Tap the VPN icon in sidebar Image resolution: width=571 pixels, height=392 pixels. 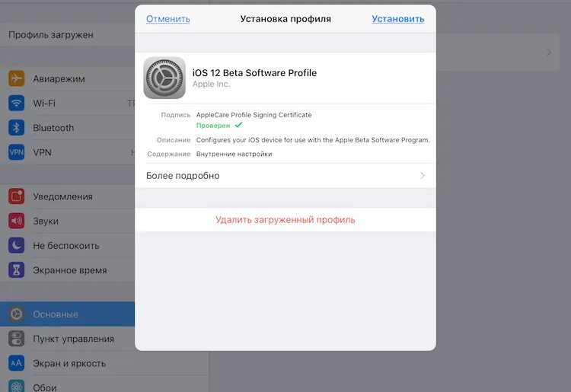pyautogui.click(x=17, y=152)
